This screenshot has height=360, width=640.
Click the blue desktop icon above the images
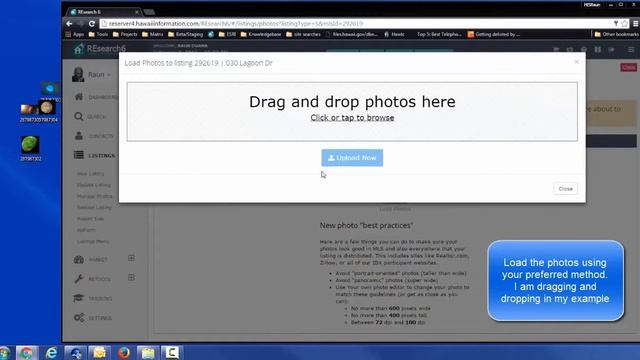(x=49, y=89)
